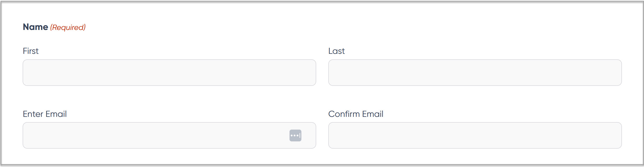
Task: Click into the Last name text box
Action: pos(475,72)
